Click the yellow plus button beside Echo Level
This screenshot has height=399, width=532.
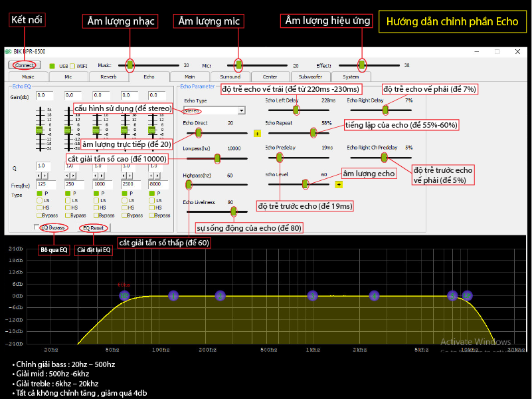point(339,185)
